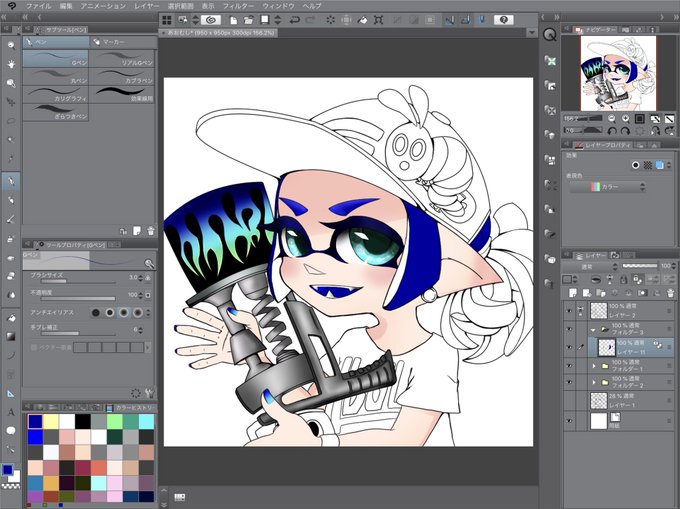Viewport: 680px width, 509px height.
Task: Open the Quick Access Q icon
Action: click(x=550, y=35)
